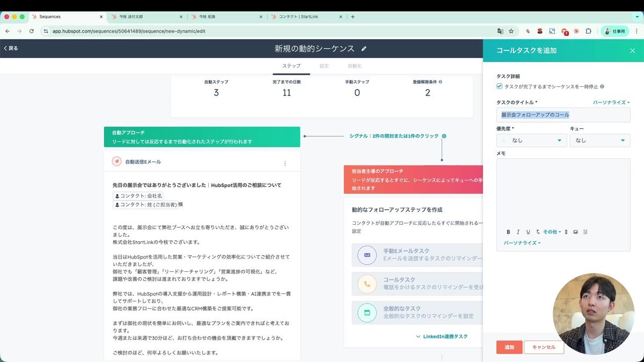644x362 pixels.
Task: Select the envelope icon on 手動Eメールタスク option
Action: [367, 256]
